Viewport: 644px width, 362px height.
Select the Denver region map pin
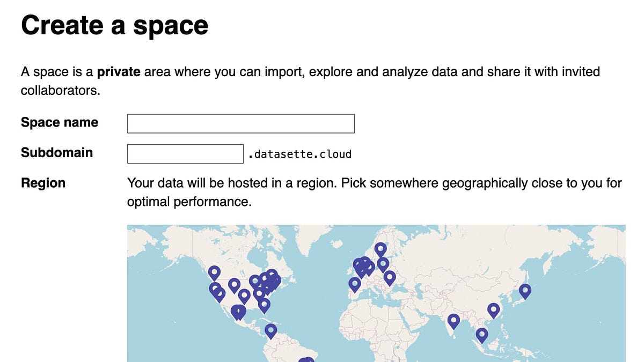click(234, 286)
